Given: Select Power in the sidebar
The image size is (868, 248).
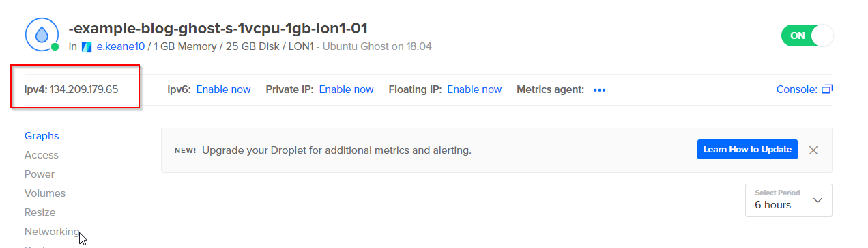Looking at the screenshot, I should pyautogui.click(x=40, y=174).
